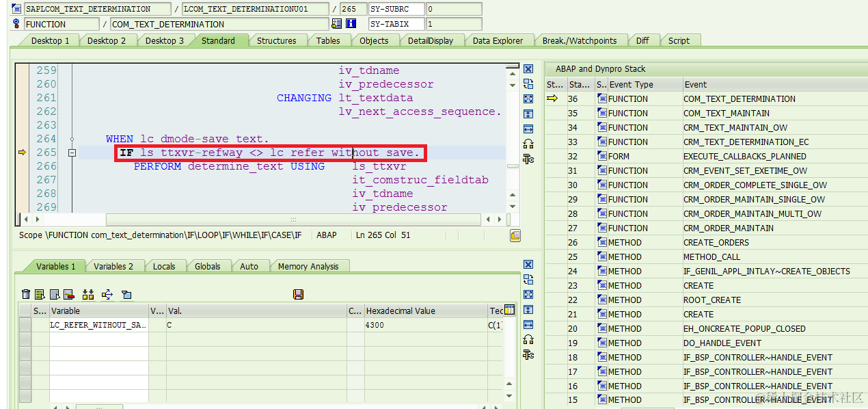
Task: Click the event icon beside FUNCTION field
Action: click(x=16, y=24)
